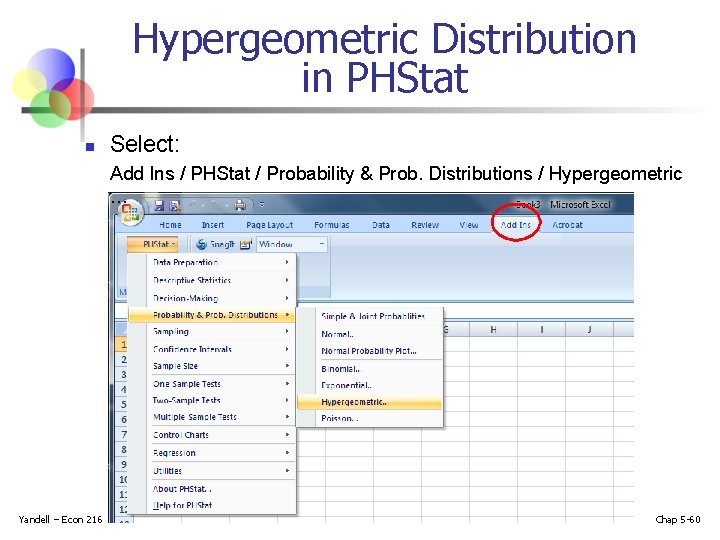Choose Normal Probability Plot option

pos(370,351)
